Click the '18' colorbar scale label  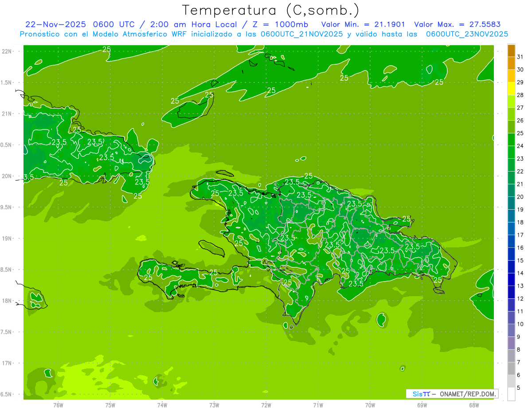(520, 222)
